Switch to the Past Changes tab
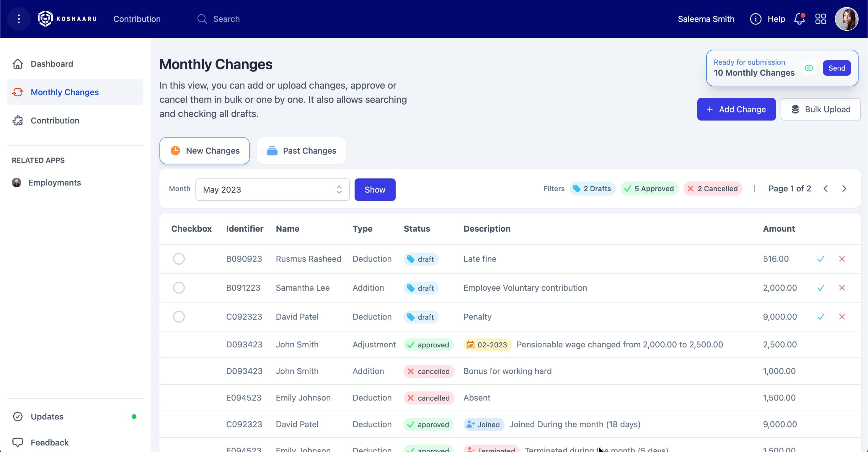Screen dimensions: 868x452 (x=301, y=151)
